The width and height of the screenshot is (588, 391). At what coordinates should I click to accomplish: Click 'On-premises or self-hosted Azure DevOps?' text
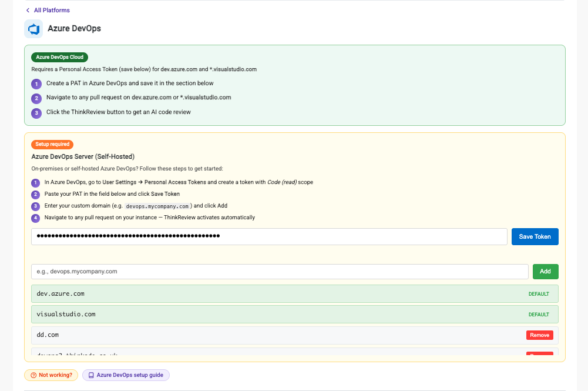(x=127, y=169)
